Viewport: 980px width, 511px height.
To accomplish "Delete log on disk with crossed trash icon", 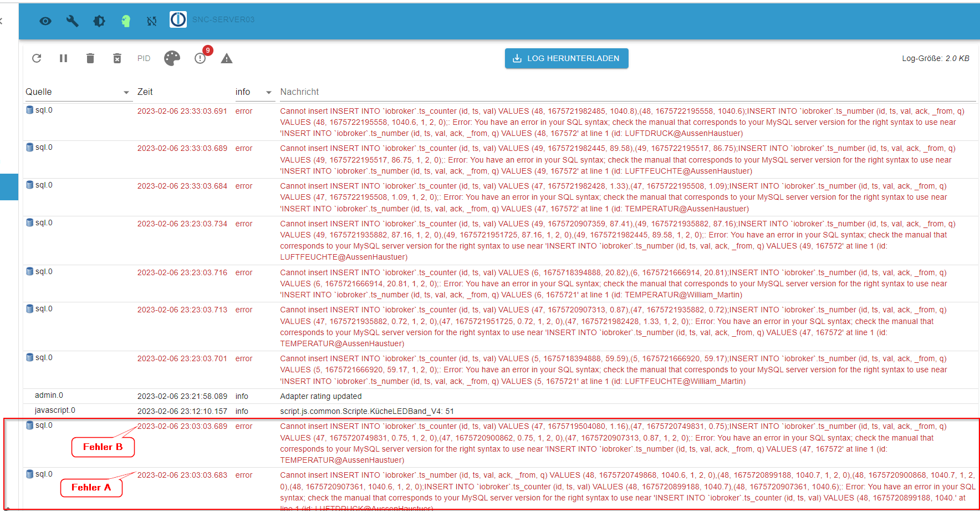I will pos(117,58).
